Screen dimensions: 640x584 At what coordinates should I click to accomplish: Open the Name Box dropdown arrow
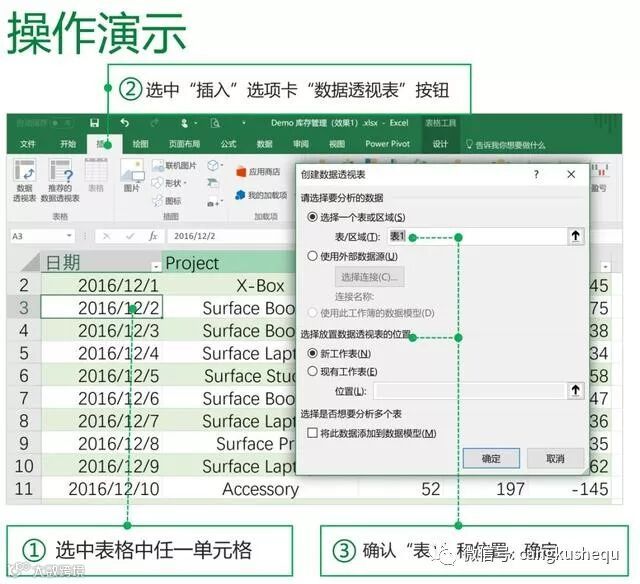coord(69,235)
